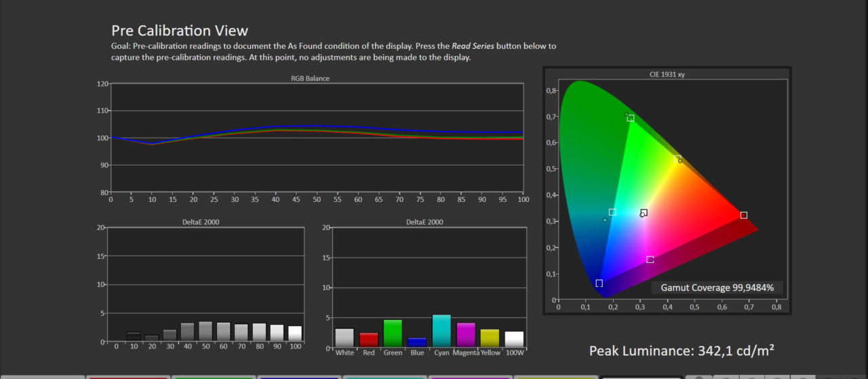This screenshot has height=379, width=868.
Task: Click the green primary target square on CIE diagram
Action: coord(631,118)
